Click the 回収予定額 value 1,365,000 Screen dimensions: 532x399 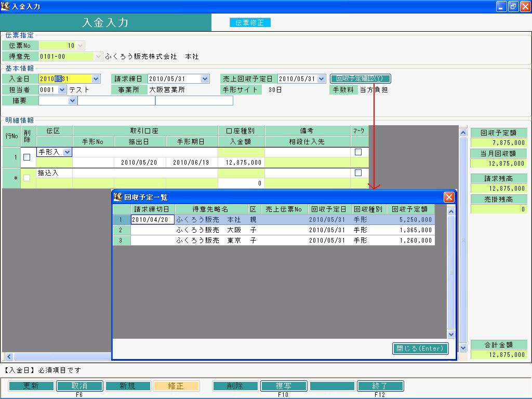pyautogui.click(x=411, y=230)
